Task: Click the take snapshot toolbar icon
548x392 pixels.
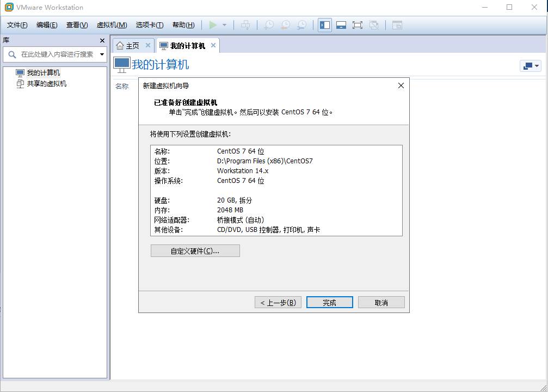Action: (x=269, y=25)
